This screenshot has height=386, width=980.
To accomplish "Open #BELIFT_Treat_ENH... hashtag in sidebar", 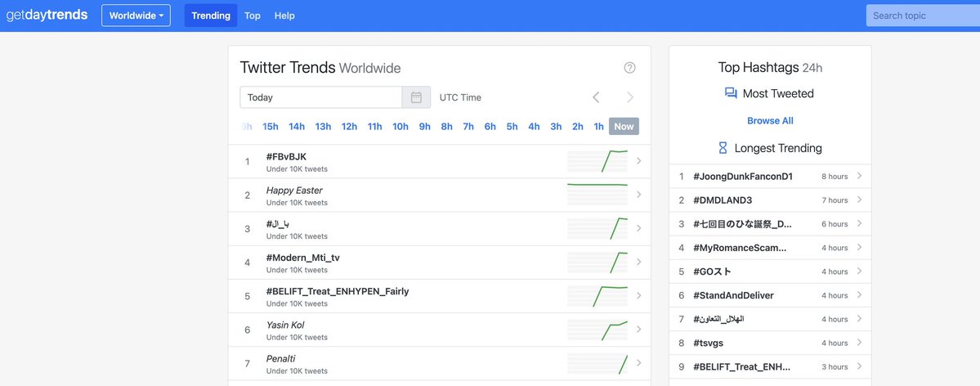I will [742, 366].
